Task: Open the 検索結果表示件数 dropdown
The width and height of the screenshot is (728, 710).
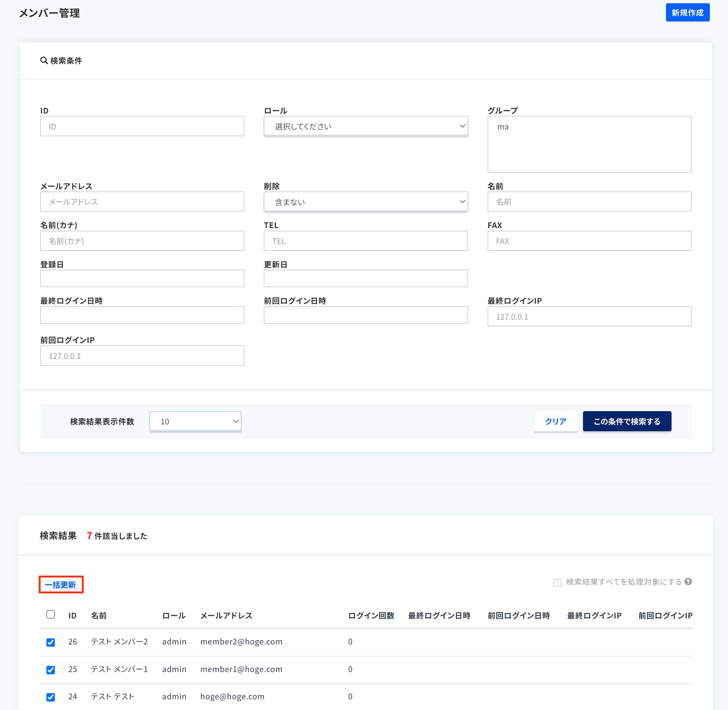Action: click(x=195, y=421)
